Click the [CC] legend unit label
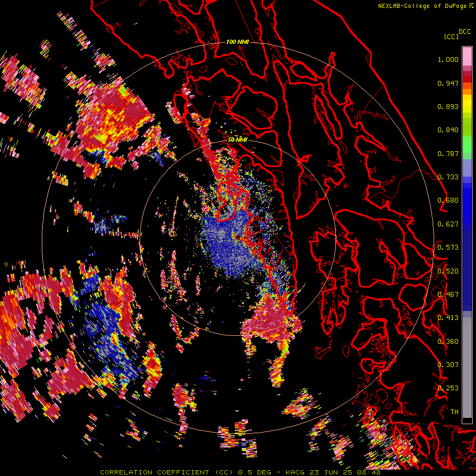476x476 pixels. tap(451, 36)
